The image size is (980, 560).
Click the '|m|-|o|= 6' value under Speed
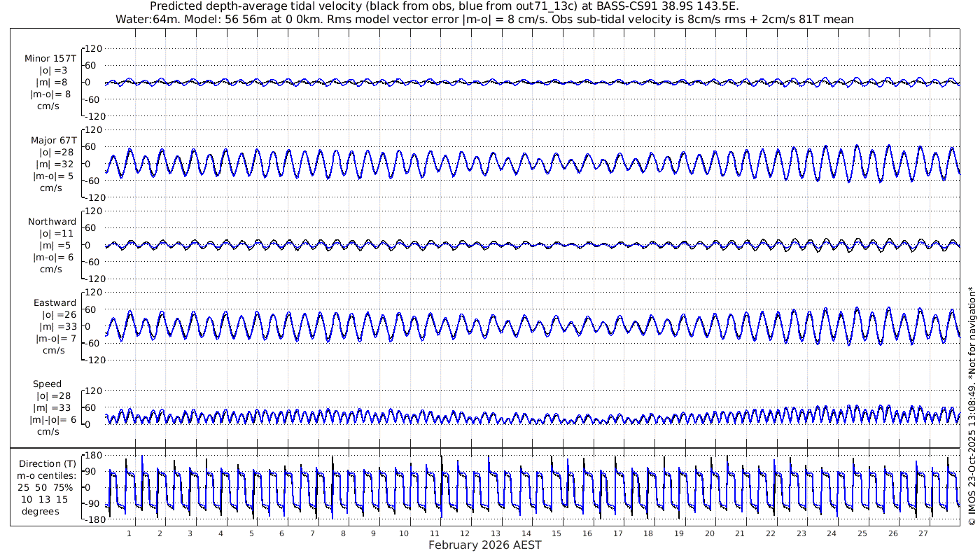(49, 420)
